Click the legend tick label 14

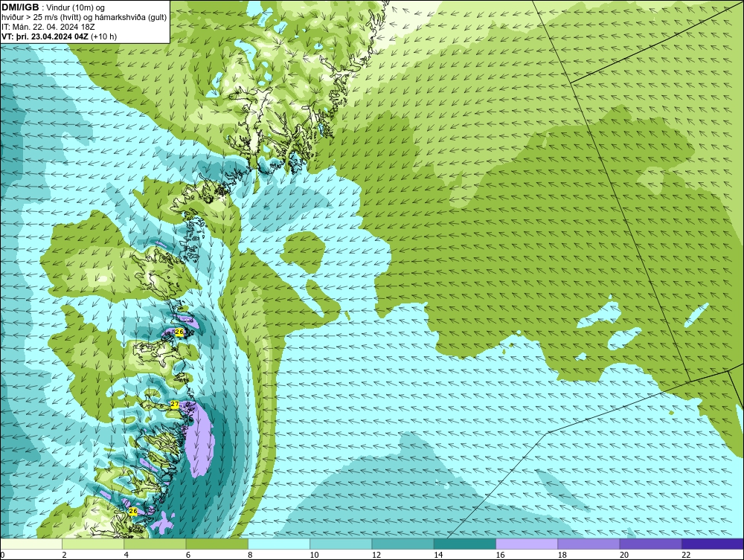click(438, 556)
